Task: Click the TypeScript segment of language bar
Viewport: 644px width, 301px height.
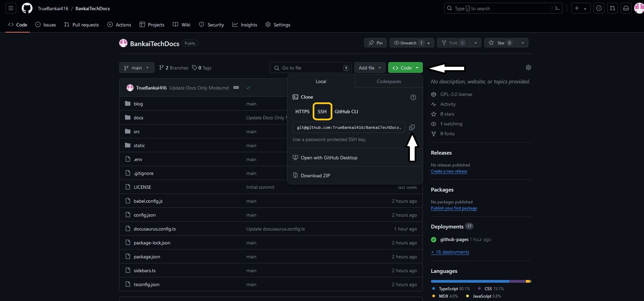Action: point(470,281)
